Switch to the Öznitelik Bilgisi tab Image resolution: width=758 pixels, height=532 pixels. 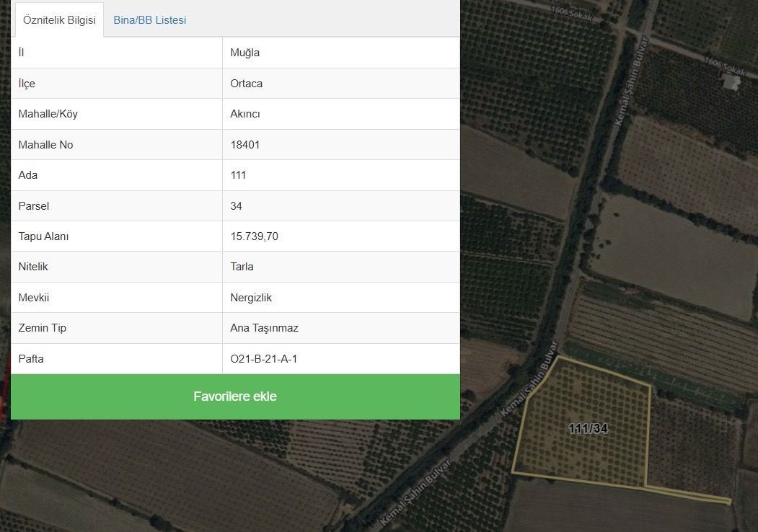pyautogui.click(x=59, y=20)
